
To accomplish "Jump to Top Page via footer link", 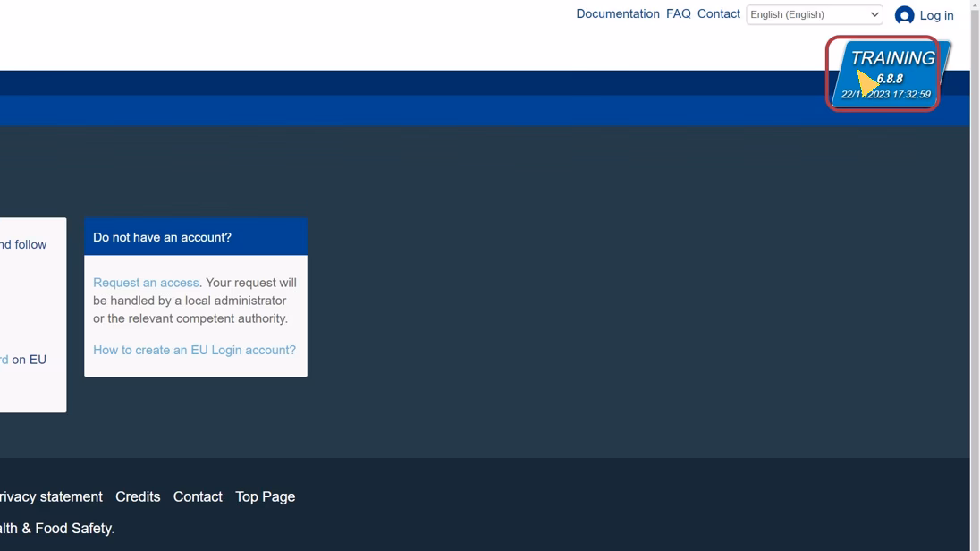I will [265, 496].
